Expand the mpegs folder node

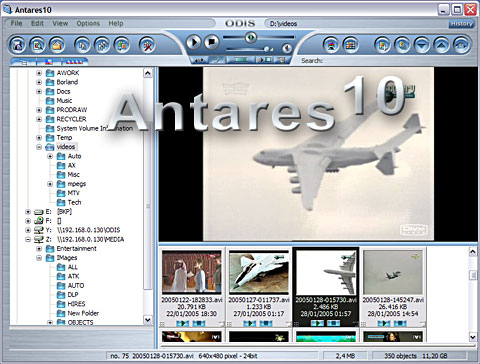tap(50, 184)
